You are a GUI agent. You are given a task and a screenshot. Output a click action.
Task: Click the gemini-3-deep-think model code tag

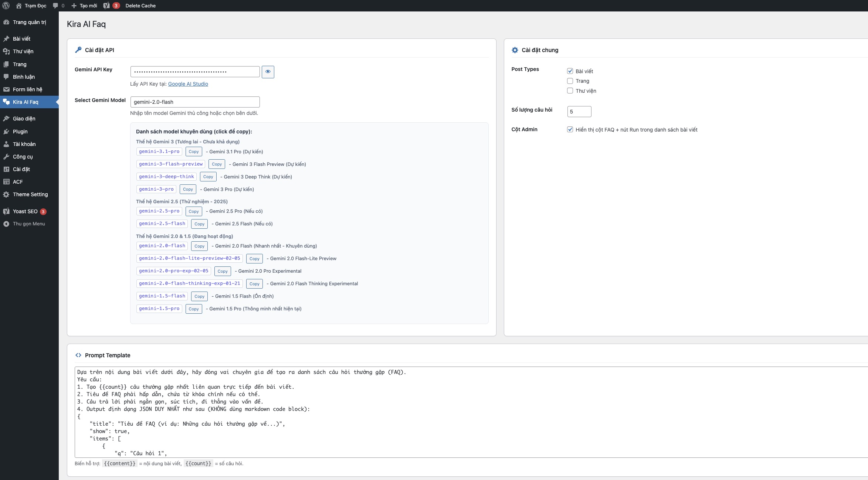coord(166,177)
